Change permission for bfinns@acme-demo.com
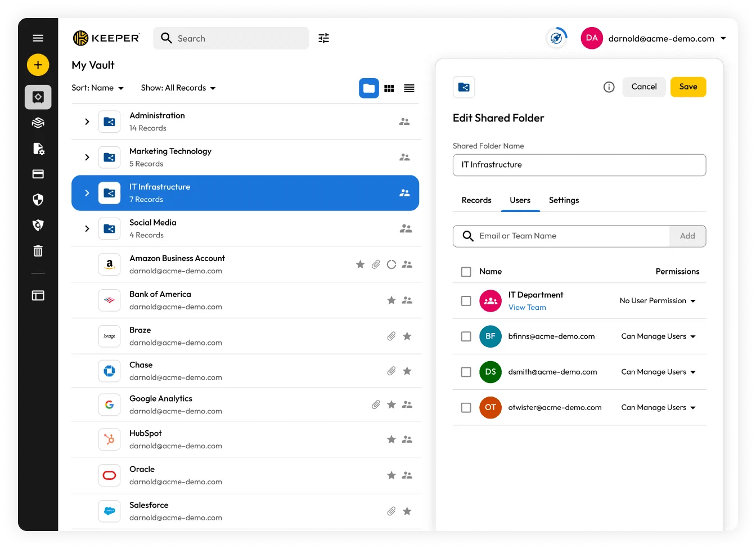 [658, 336]
